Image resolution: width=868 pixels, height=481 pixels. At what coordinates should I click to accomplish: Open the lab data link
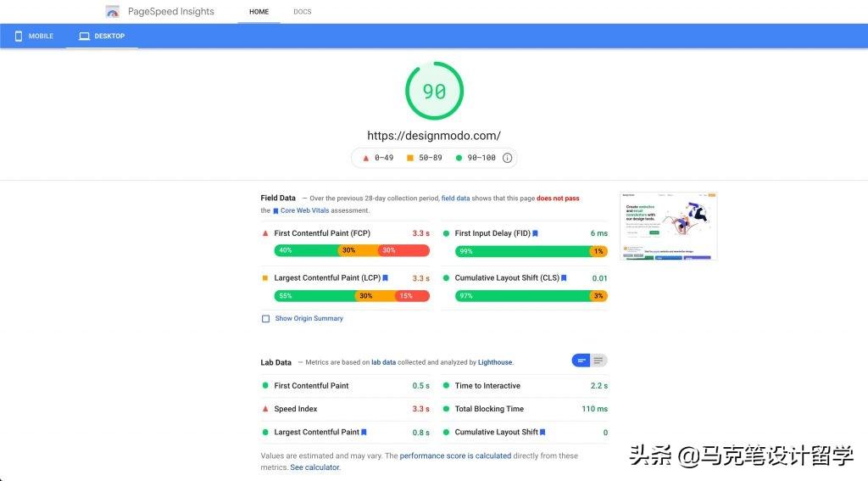383,362
